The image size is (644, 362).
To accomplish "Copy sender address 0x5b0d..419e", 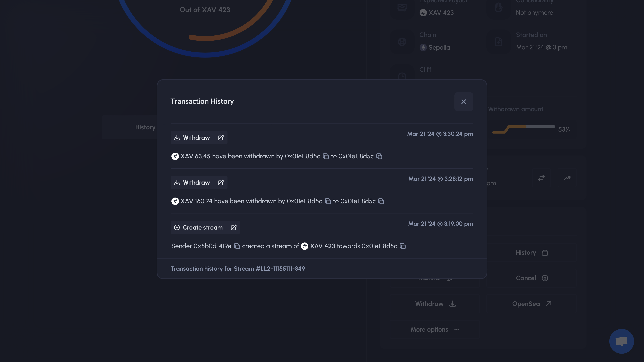I will point(237,246).
